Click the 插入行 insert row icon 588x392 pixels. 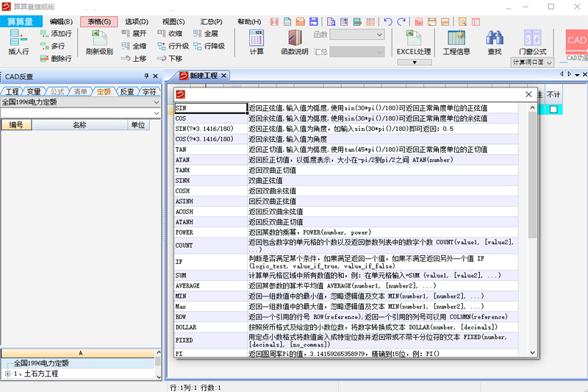point(18,41)
